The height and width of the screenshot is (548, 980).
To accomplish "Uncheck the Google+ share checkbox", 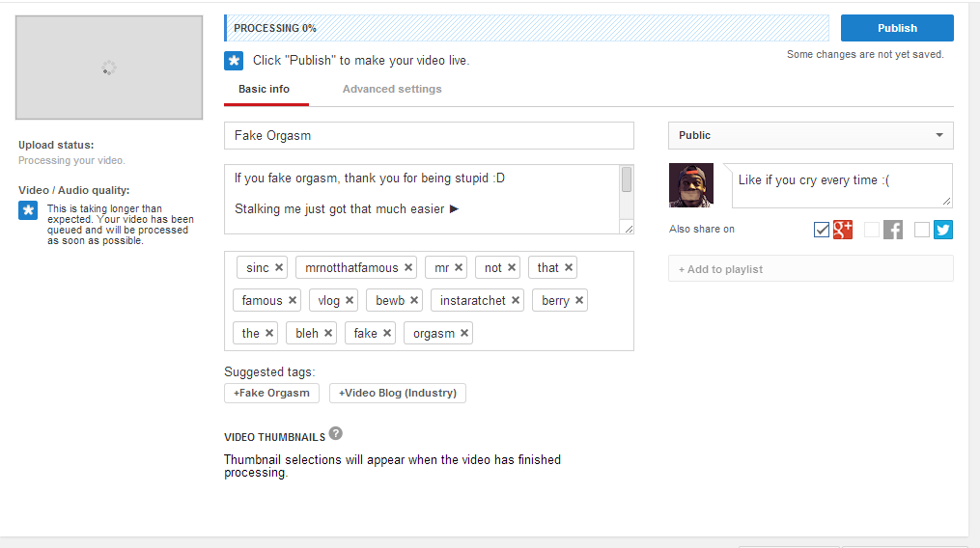I will (822, 230).
